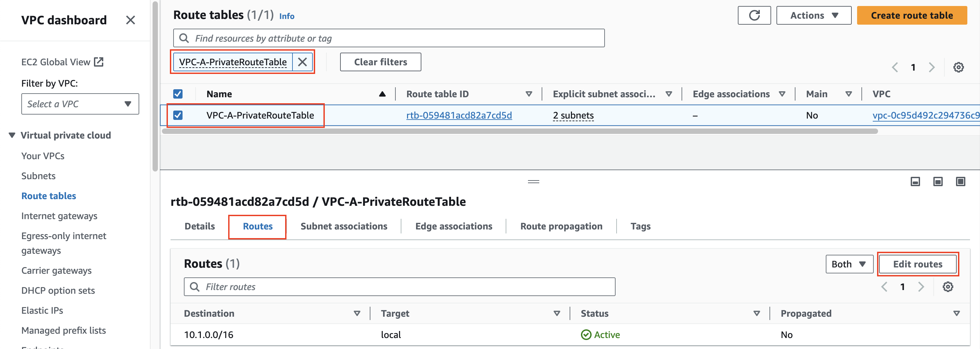Click the Filter routes search field
The image size is (980, 349).
(399, 287)
